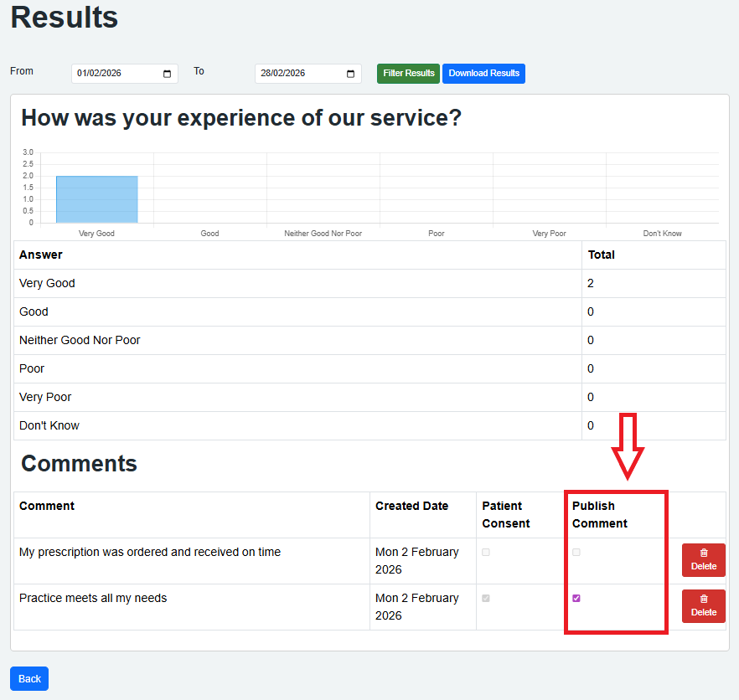Go back using the Back button
The width and height of the screenshot is (739, 700).
29,678
